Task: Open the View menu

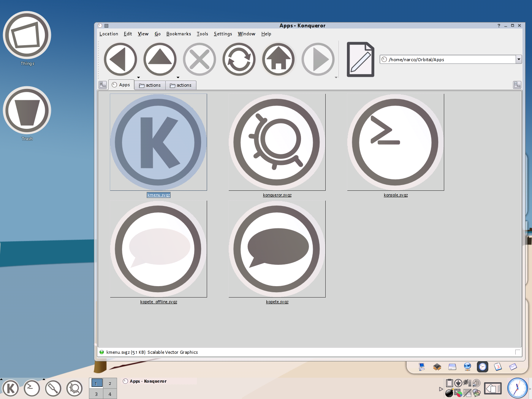Action: [x=143, y=34]
